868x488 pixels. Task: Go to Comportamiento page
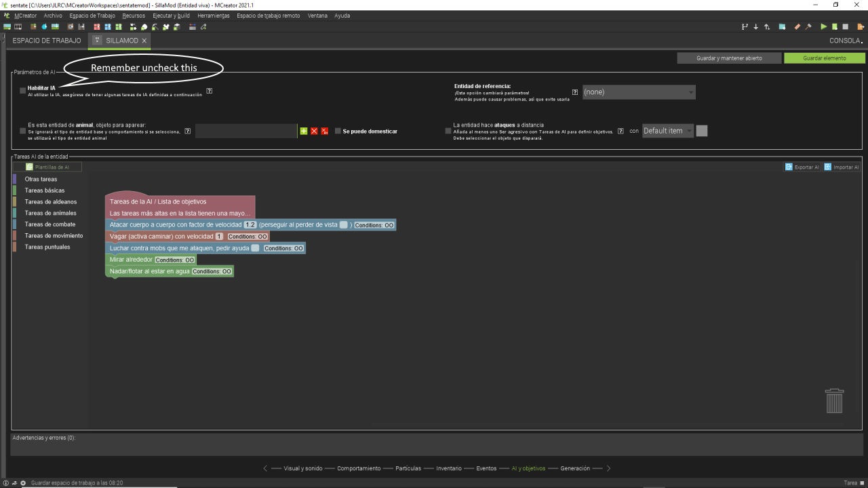pyautogui.click(x=358, y=468)
